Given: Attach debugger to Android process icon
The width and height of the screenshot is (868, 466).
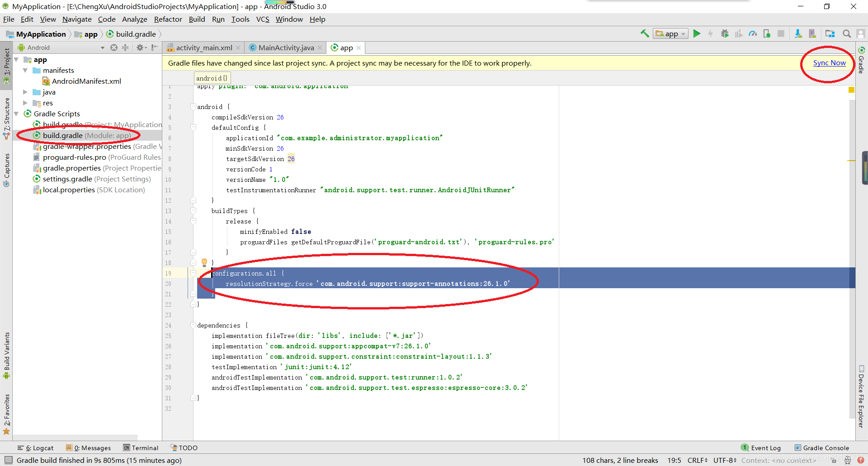Looking at the screenshot, I should point(767,33).
